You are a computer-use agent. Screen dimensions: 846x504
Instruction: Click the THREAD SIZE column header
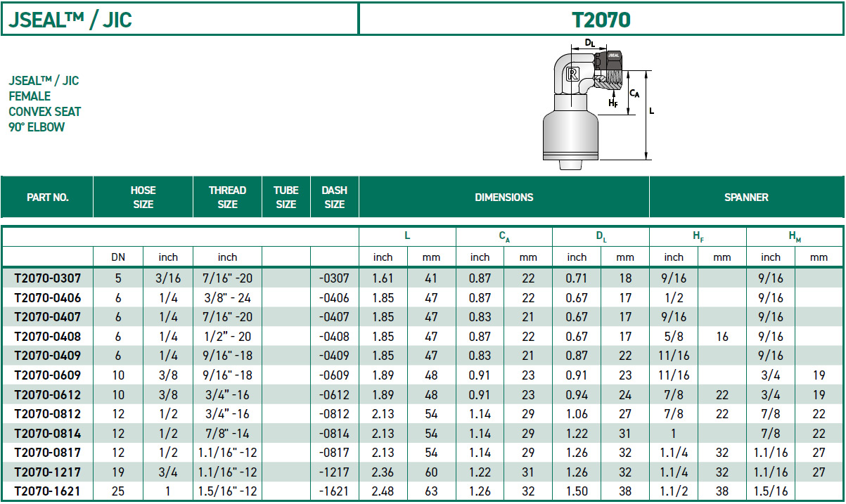coord(227,198)
